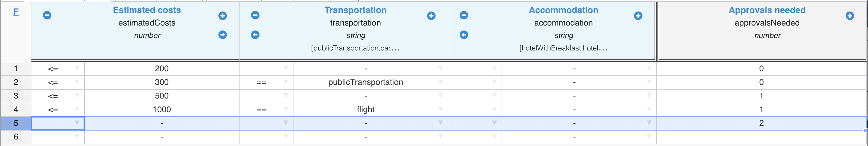Click minus icon on Estimated costs column
Screen dimensions: 868x146
coord(47,15)
